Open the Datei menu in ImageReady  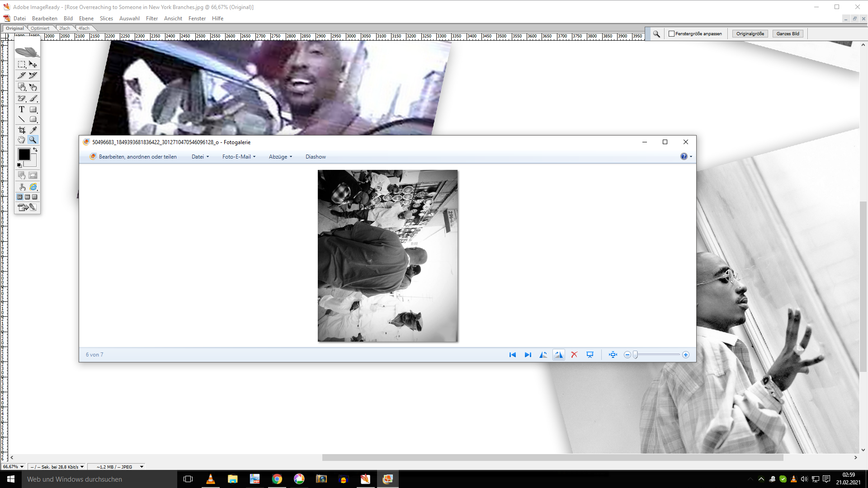[19, 19]
